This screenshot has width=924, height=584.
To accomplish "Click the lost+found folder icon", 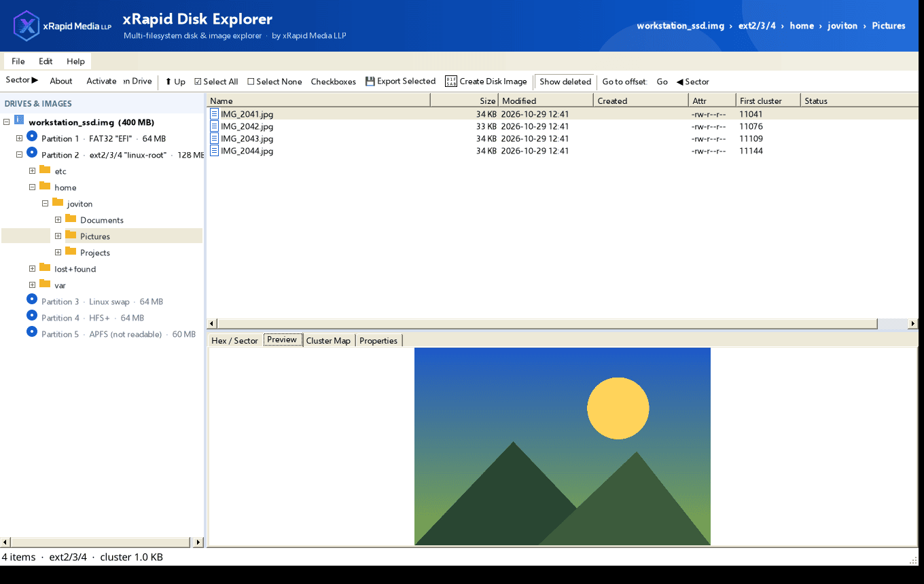I will [x=45, y=268].
